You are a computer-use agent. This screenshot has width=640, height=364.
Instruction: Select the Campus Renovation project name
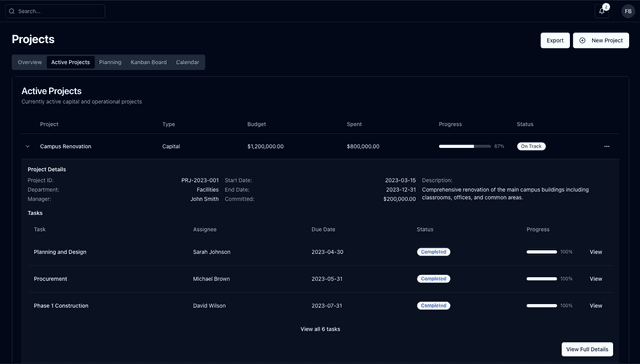pyautogui.click(x=66, y=146)
